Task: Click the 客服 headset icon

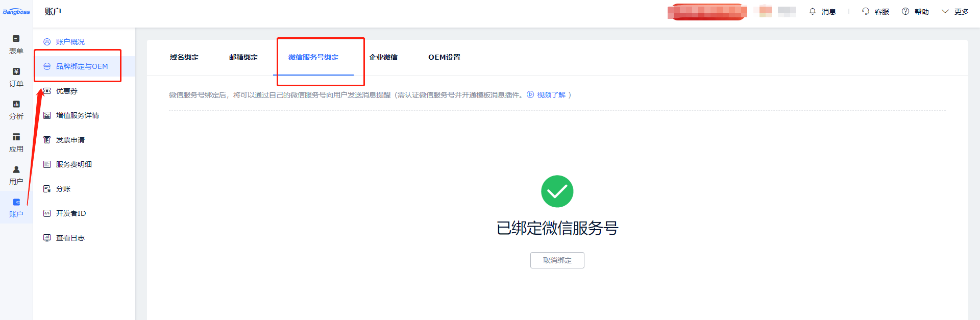Action: pyautogui.click(x=866, y=11)
